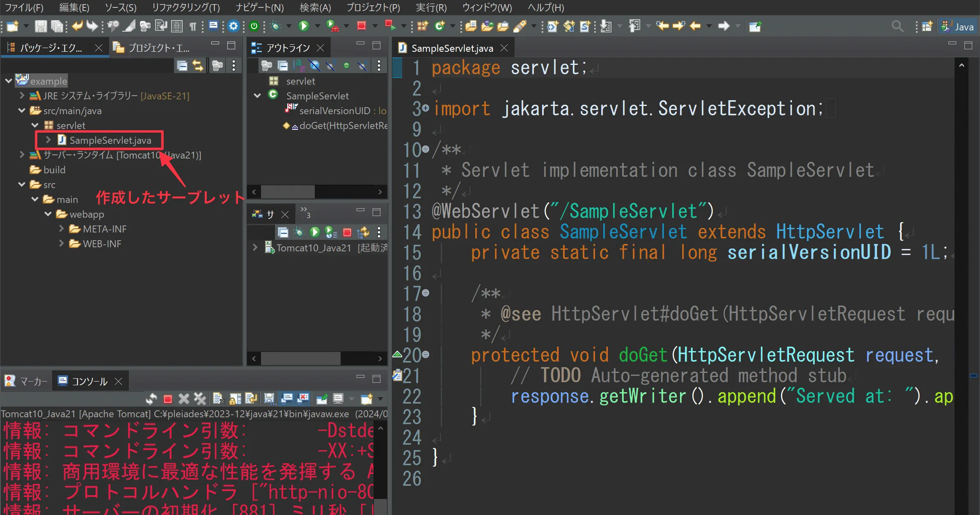Click the Undo arrow in main toolbar
The height and width of the screenshot is (515, 980).
pos(77,26)
